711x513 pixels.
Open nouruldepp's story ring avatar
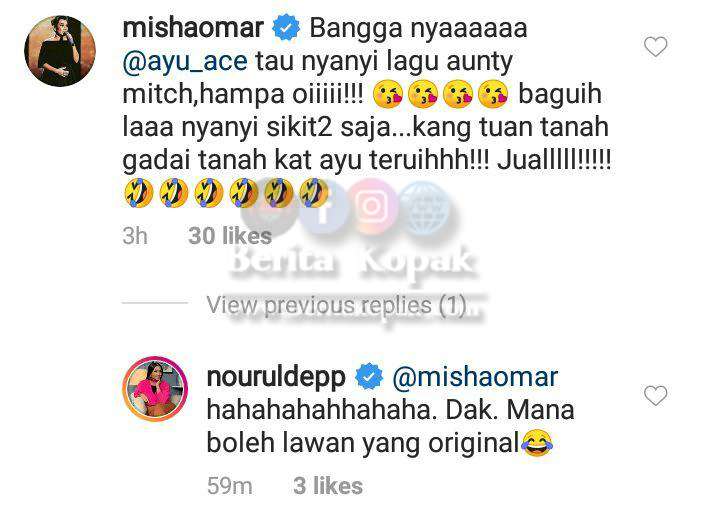pos(155,389)
